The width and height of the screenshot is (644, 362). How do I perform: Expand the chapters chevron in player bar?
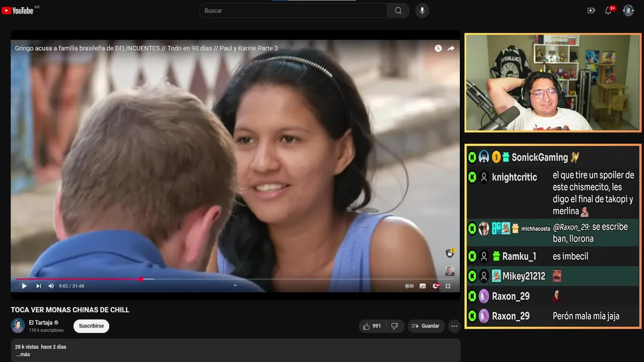point(235,286)
